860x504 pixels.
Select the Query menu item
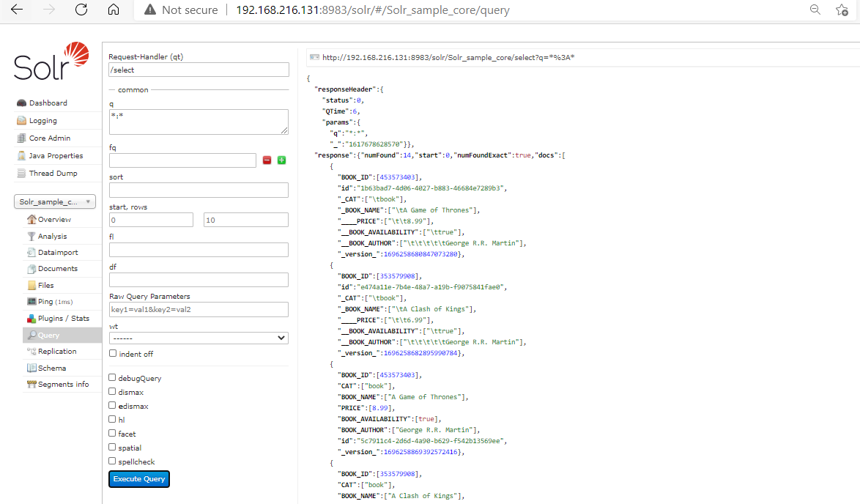[x=62, y=335]
